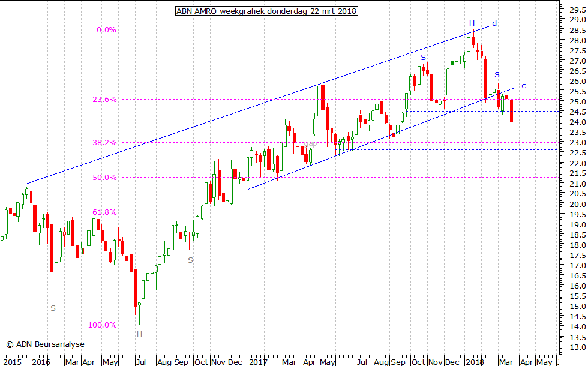
Task: Click the chart title 'ABN AMRO weekgrafiek donderdag 22 mrt 2018'
Action: (266, 11)
